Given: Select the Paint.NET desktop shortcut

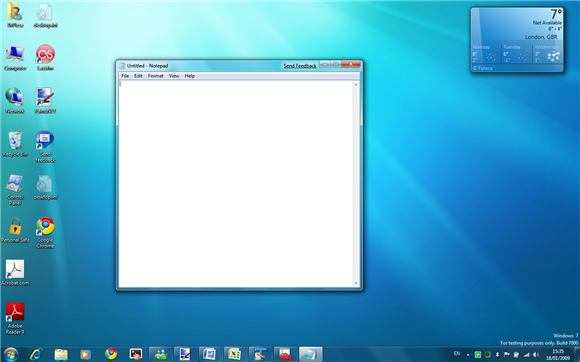Looking at the screenshot, I should pyautogui.click(x=45, y=101).
